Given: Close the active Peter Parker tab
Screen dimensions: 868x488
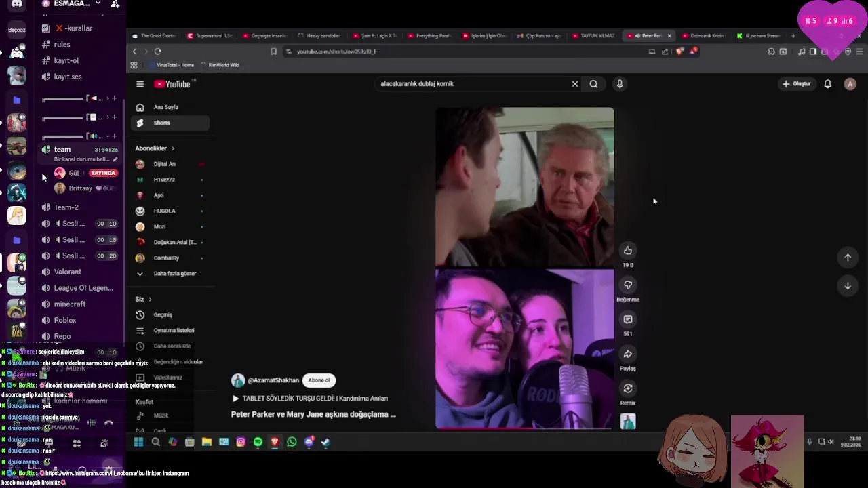Looking at the screenshot, I should (x=669, y=36).
